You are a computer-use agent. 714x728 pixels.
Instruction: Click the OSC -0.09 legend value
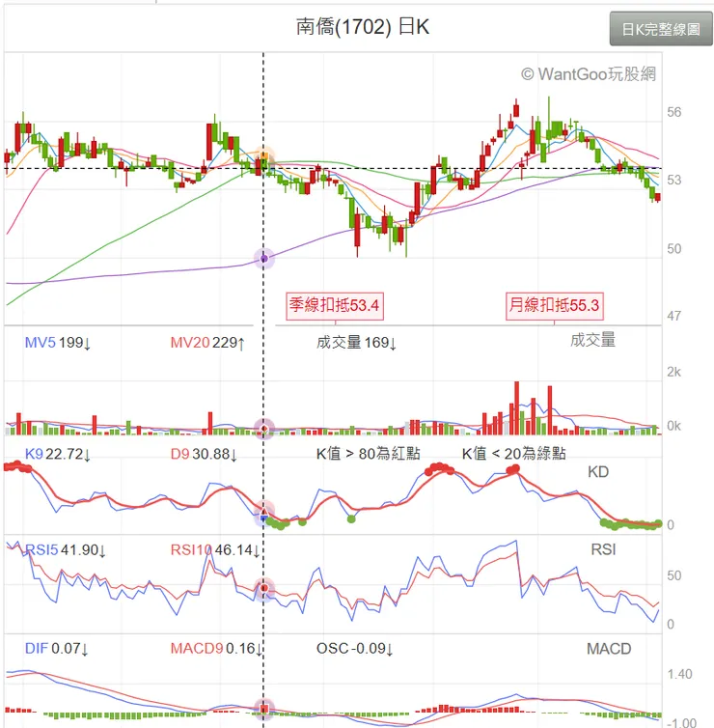click(355, 648)
